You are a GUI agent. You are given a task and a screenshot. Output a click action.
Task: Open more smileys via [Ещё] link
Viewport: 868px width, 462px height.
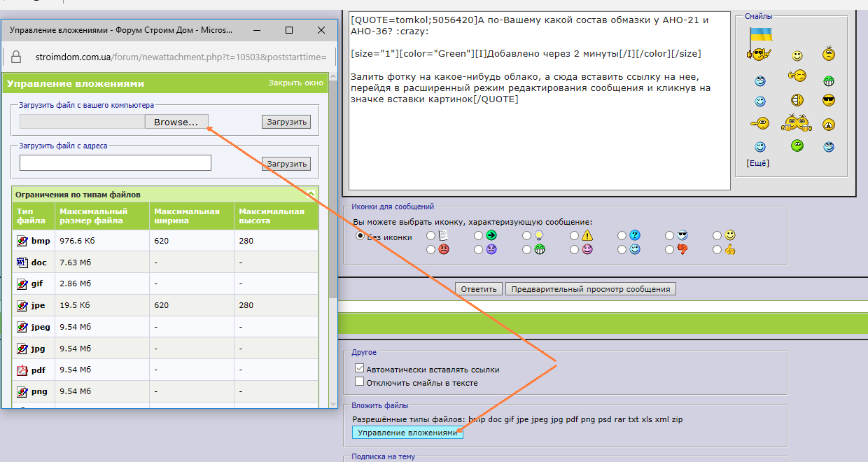[758, 163]
